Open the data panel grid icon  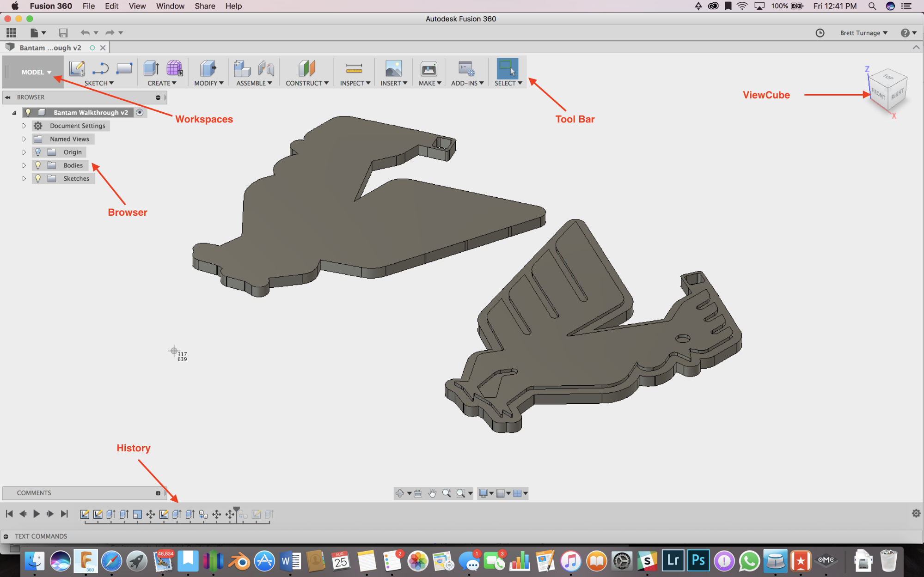point(11,32)
